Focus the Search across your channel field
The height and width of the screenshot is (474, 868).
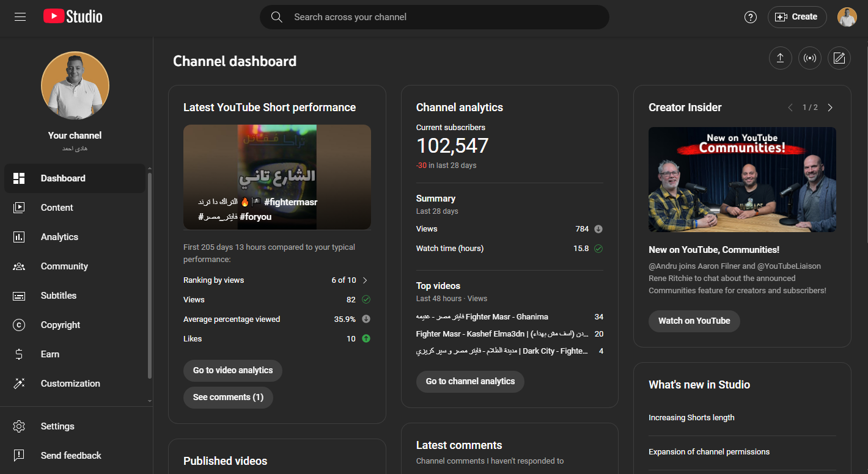click(435, 17)
